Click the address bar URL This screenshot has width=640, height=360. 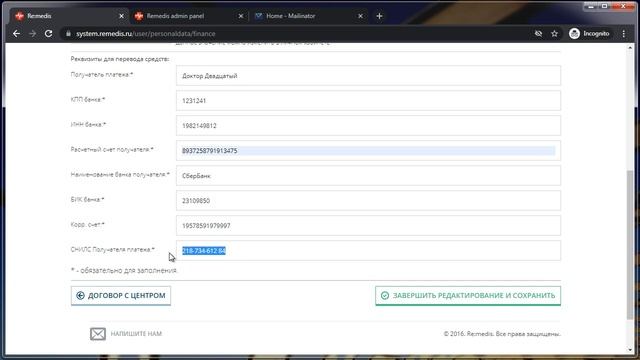(146, 33)
